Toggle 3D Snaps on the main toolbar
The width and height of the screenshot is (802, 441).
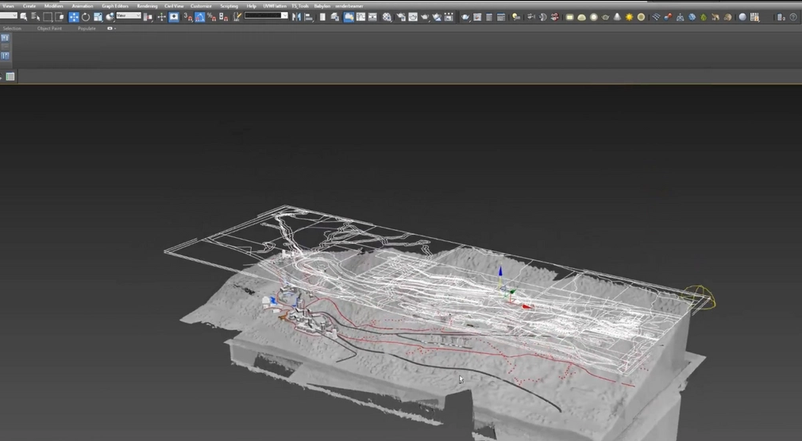(189, 17)
